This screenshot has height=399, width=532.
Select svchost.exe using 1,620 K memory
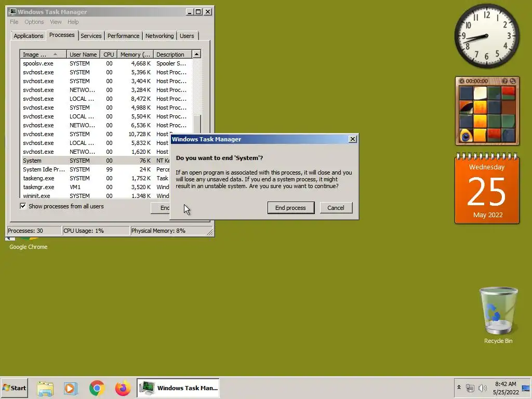point(95,152)
